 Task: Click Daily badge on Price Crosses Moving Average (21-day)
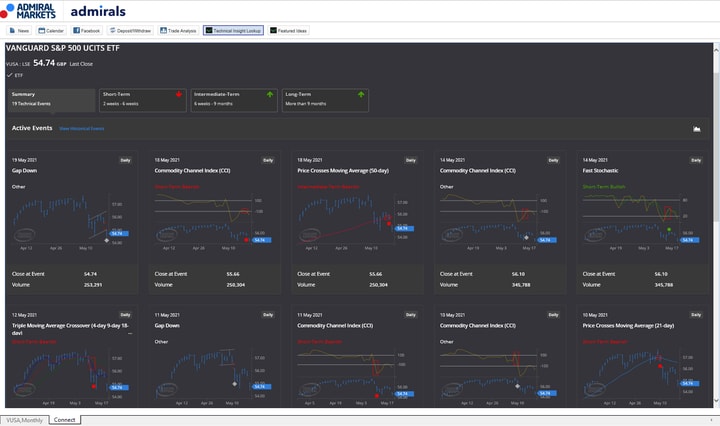tap(696, 315)
